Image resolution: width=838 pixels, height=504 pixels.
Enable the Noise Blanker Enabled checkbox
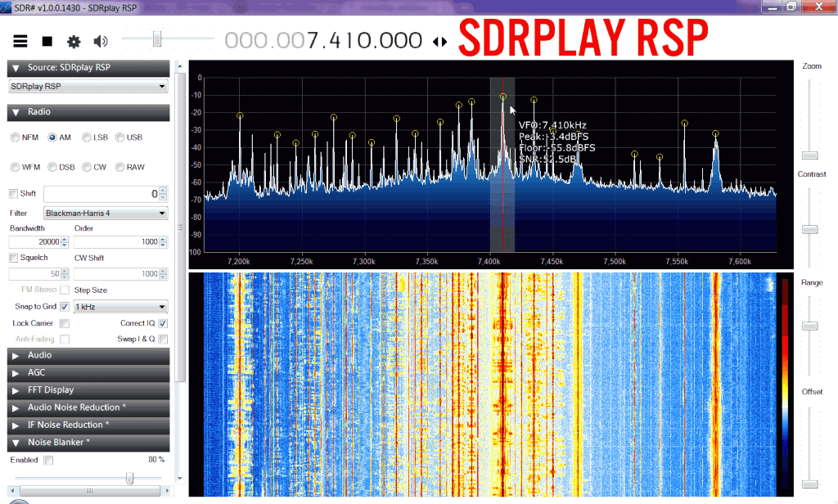click(48, 461)
